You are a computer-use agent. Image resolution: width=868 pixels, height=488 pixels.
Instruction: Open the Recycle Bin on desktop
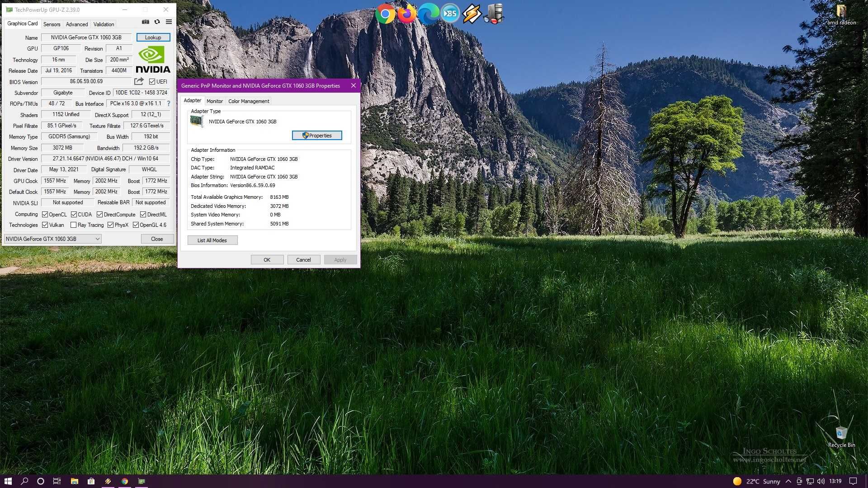(x=841, y=436)
